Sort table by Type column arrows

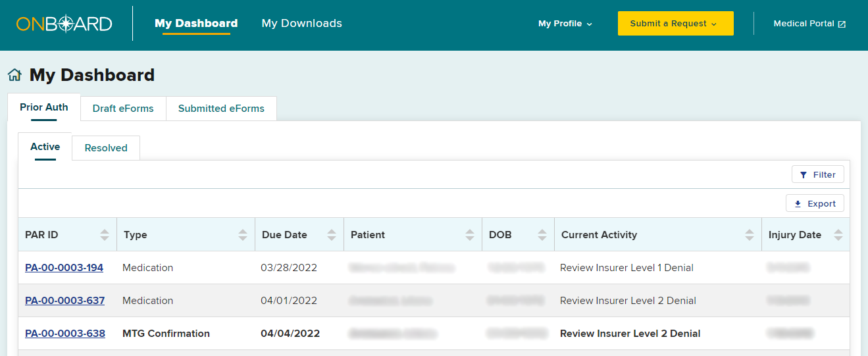coord(243,235)
